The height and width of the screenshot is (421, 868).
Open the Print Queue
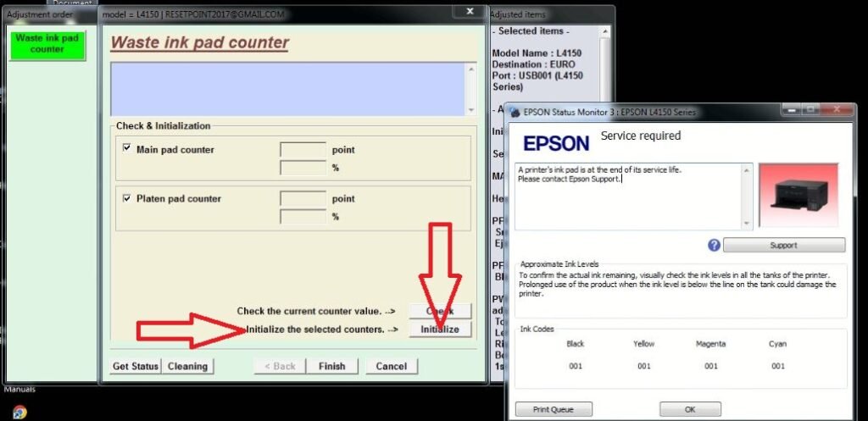(x=554, y=409)
